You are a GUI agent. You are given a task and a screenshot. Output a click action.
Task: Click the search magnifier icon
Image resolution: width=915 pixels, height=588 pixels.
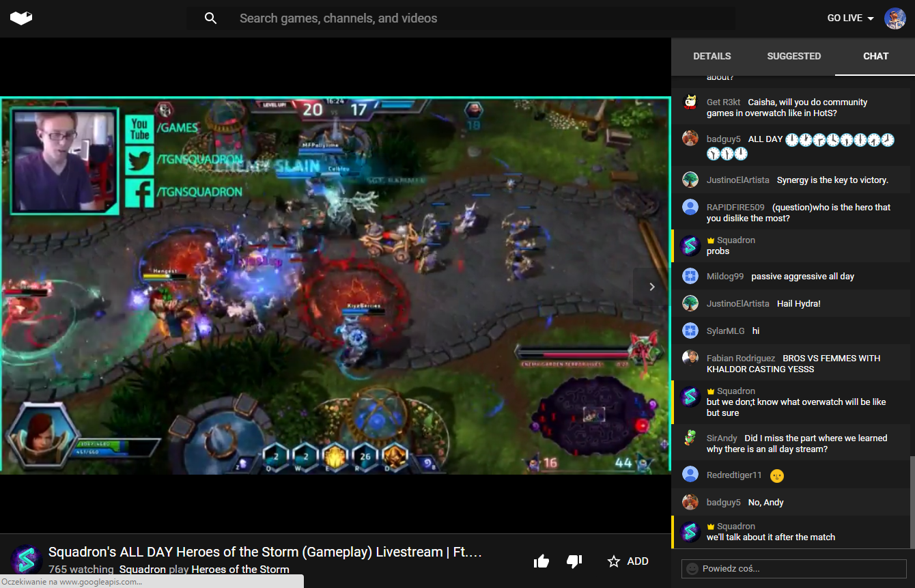(x=210, y=18)
